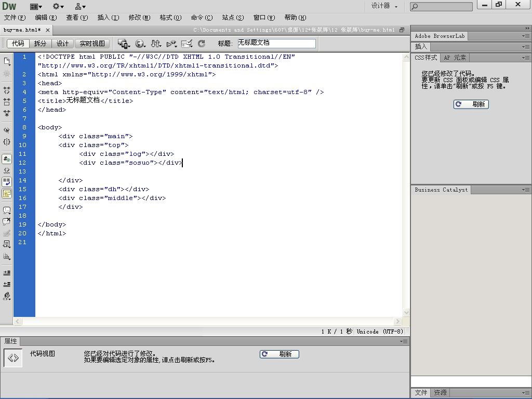Toggle Line Numbers in coding toolbar

coord(7,159)
